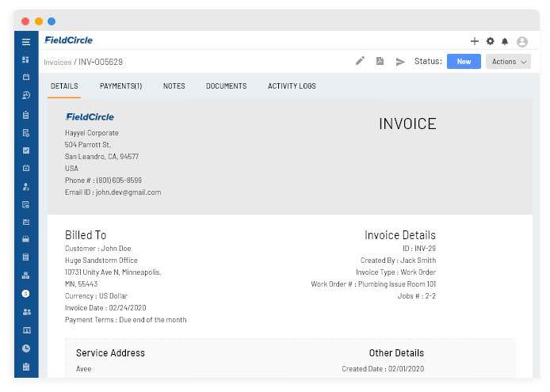Go back to Invoices breadcrumb link
The width and height of the screenshot is (550, 392).
coord(58,62)
